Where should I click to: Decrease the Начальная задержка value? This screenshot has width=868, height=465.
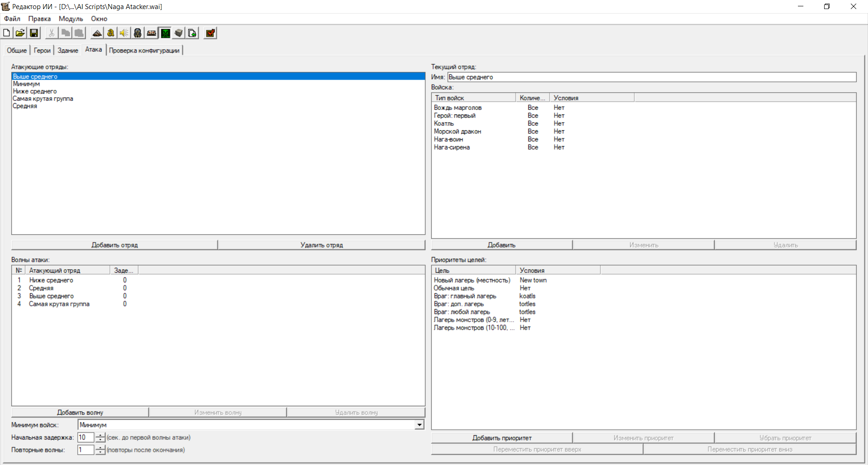pos(100,440)
